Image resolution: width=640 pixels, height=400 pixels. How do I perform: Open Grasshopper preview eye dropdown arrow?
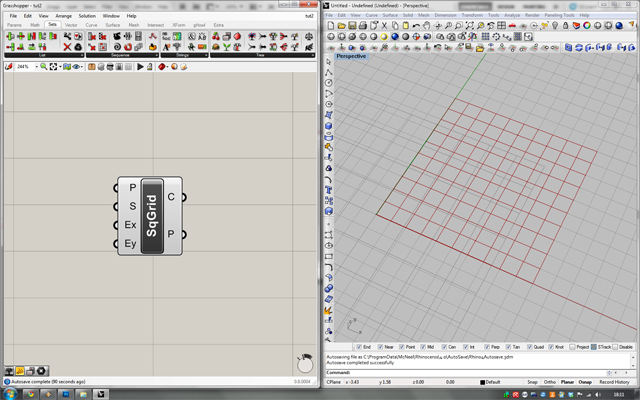coord(82,67)
